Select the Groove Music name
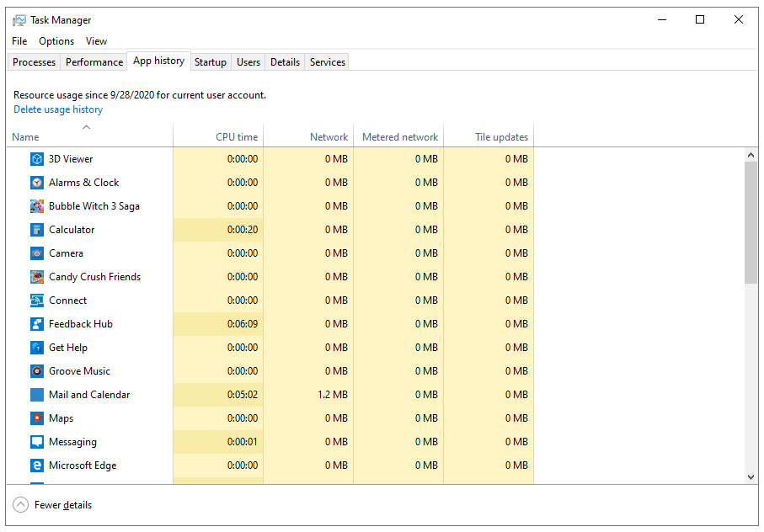Viewport: 764px width, 532px height. (x=79, y=371)
